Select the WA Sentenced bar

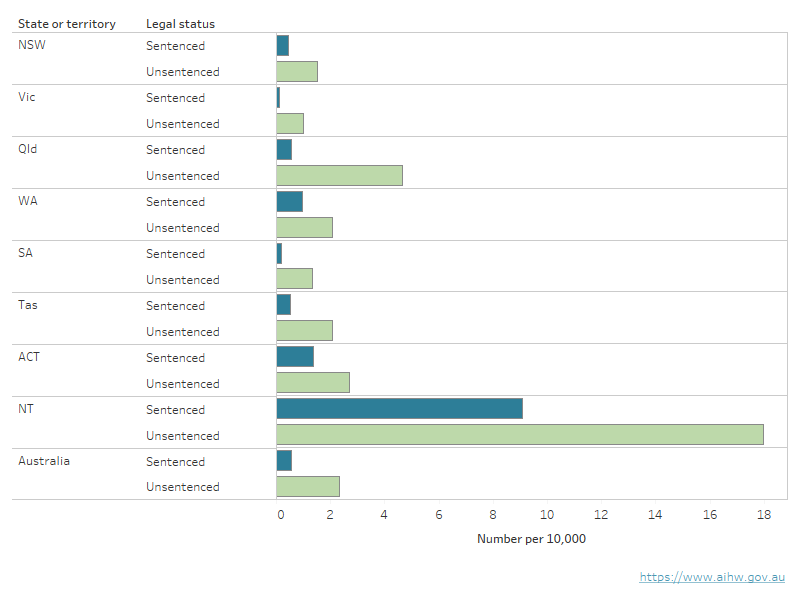click(x=289, y=201)
